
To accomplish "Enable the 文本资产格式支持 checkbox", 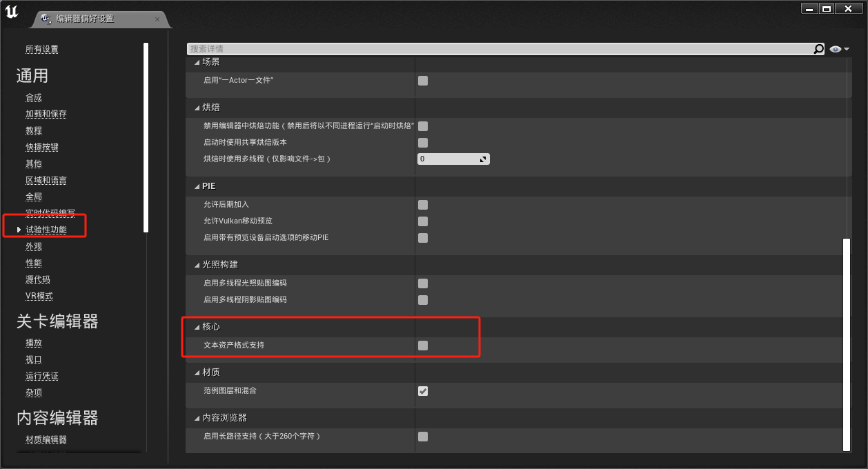I will (x=423, y=346).
